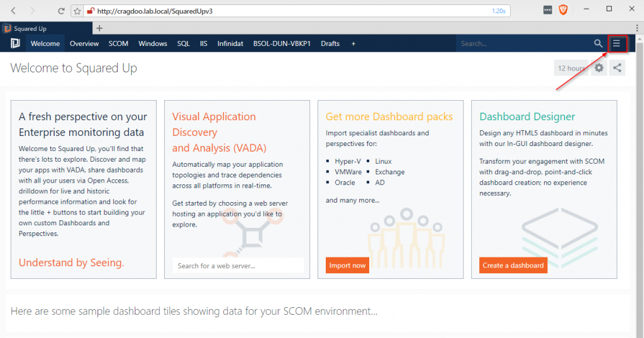Switch to BSOL-DUN-VBKP1 tab
Screen dimensions: 644x338
282,43
